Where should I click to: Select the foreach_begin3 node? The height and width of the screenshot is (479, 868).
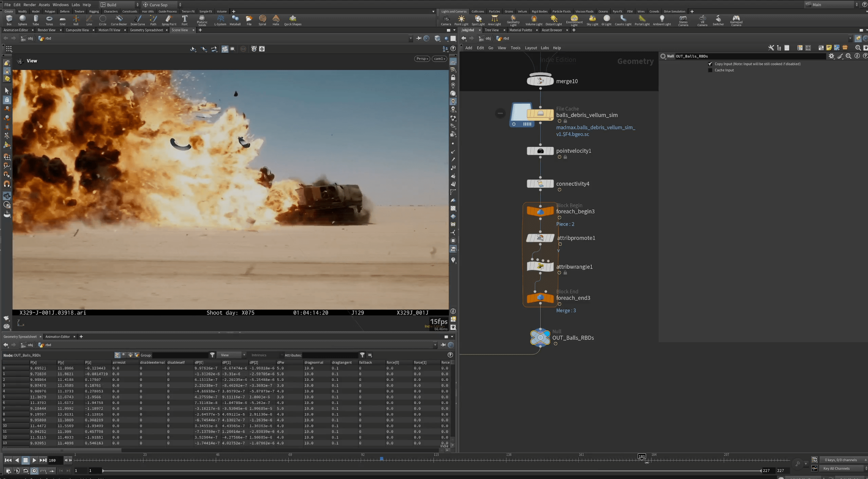(x=540, y=211)
